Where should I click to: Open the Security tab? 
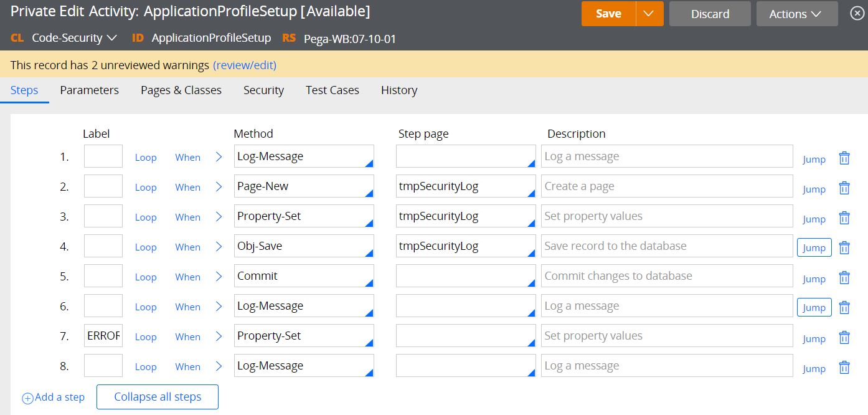coord(263,90)
